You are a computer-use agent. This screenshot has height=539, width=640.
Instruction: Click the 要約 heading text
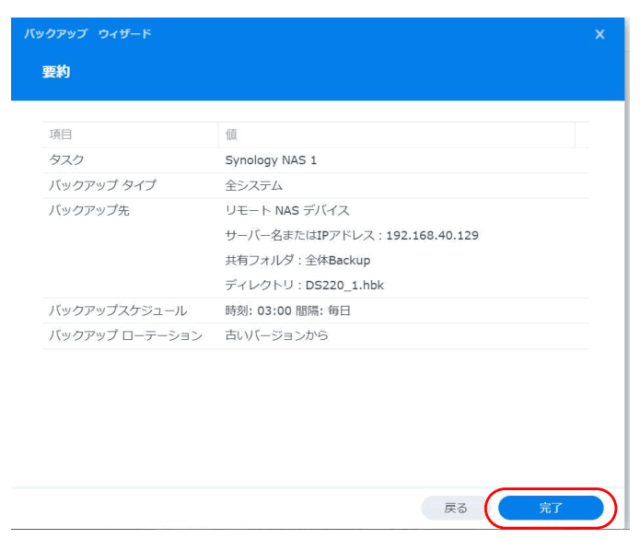click(56, 73)
